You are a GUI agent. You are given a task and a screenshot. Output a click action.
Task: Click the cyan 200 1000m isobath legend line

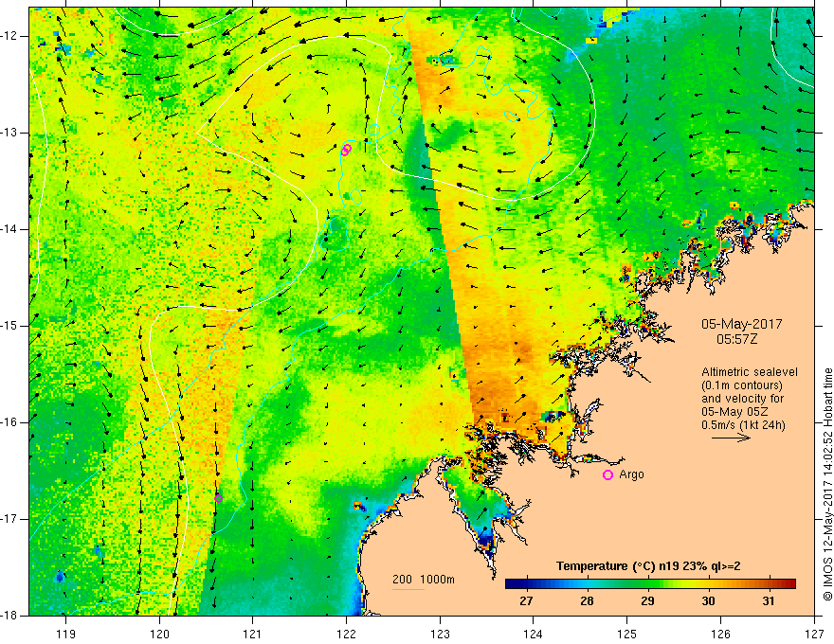point(408,589)
